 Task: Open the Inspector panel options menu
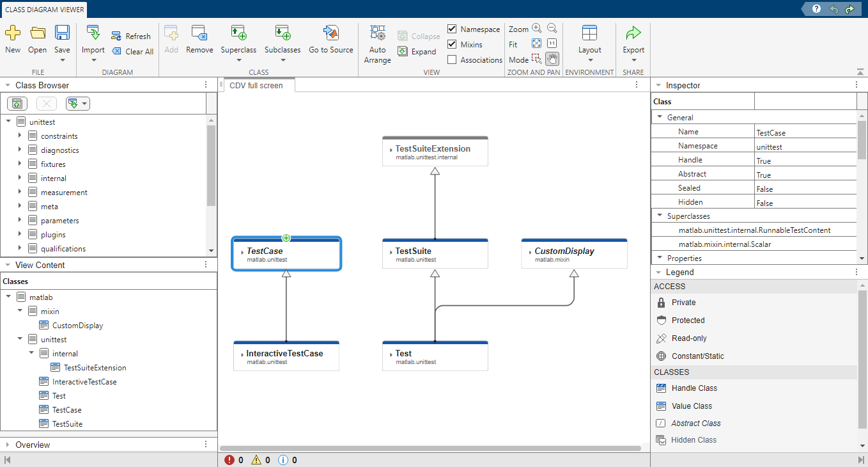(856, 85)
